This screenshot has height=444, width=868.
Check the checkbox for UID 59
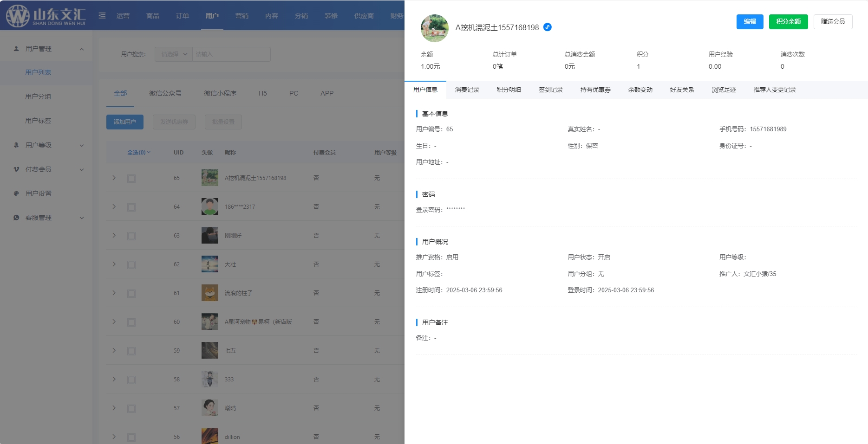point(131,351)
